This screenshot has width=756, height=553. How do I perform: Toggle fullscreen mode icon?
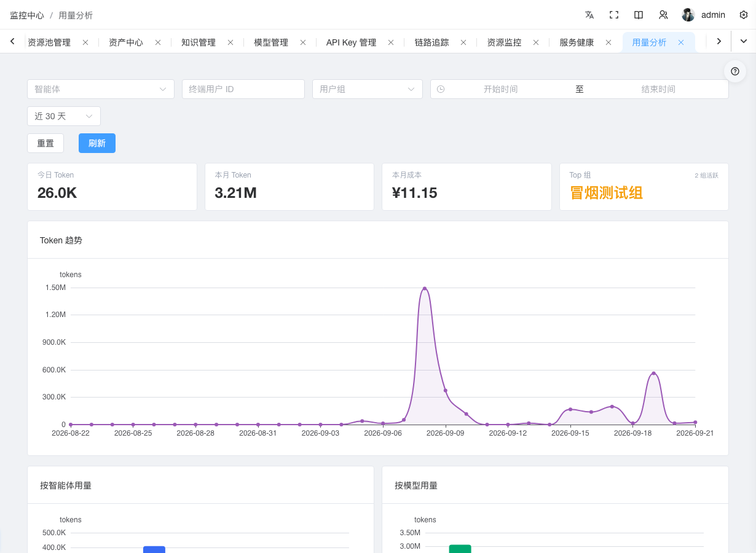click(614, 15)
